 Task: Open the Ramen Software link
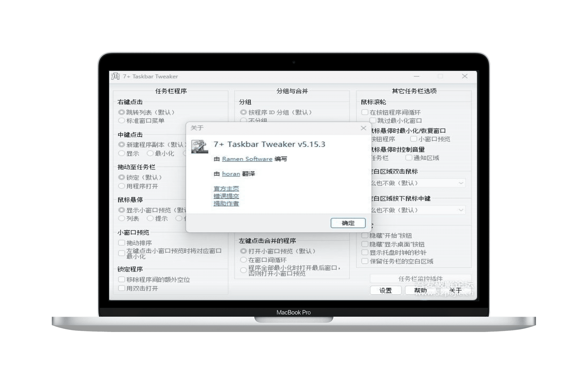coord(247,159)
